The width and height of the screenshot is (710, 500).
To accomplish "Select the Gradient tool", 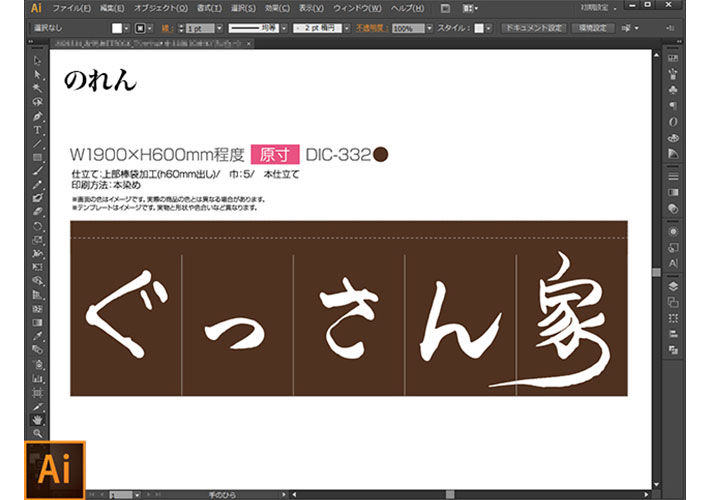I will (37, 322).
